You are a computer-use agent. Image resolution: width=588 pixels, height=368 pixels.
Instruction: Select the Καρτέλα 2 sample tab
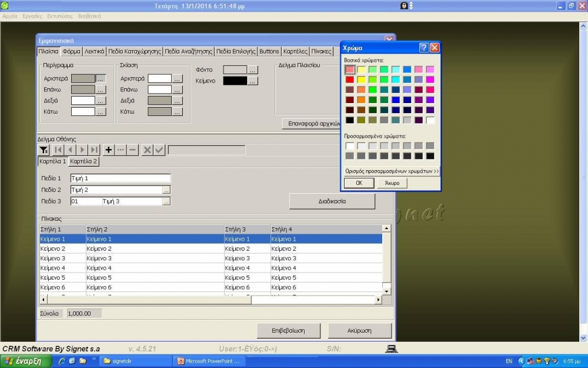pos(83,161)
